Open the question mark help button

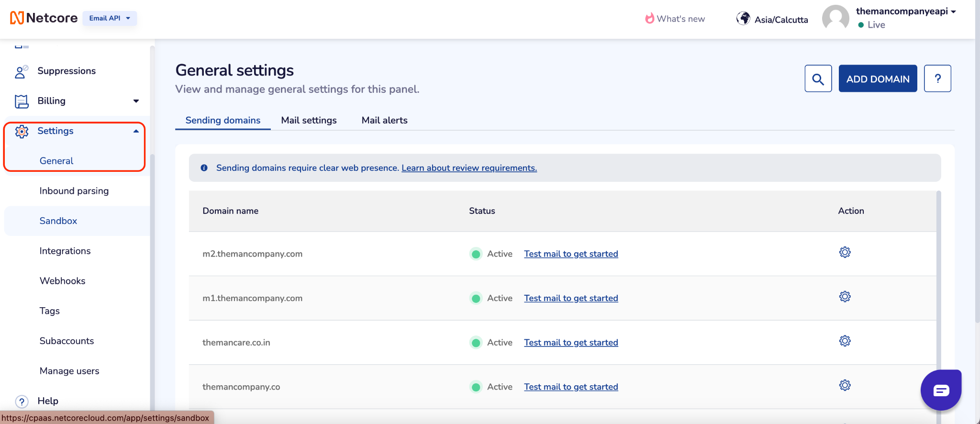937,78
